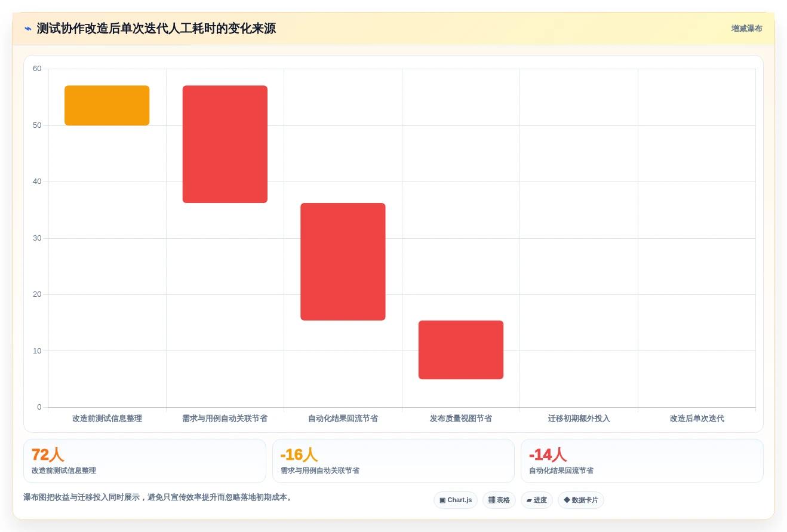
Task: Click y-axis value 30
Action: (37, 238)
